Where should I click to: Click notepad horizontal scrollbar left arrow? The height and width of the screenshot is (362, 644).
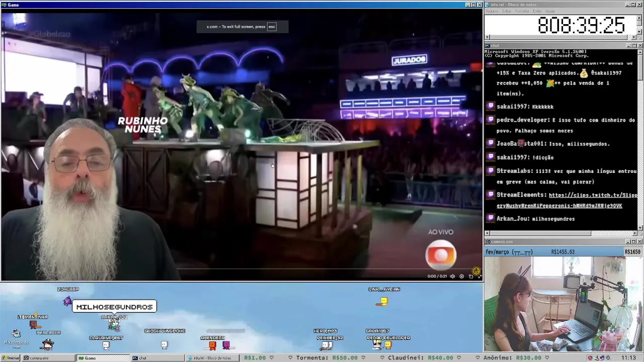point(487,37)
